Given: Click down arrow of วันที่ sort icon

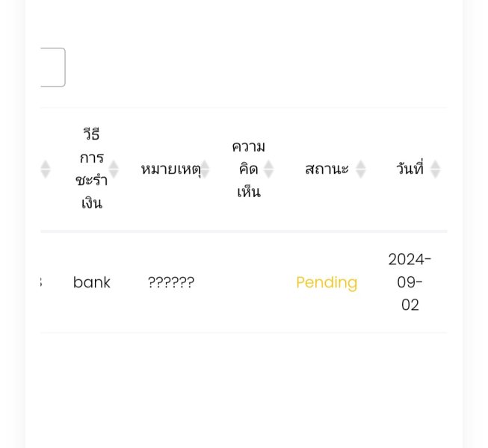Looking at the screenshot, I should click(x=435, y=175).
